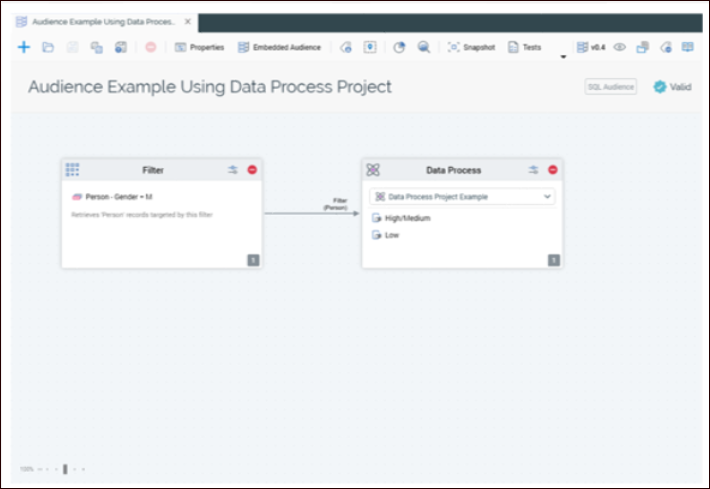Expand Data Process Project Example dropdown
This screenshot has width=710, height=489.
547,197
